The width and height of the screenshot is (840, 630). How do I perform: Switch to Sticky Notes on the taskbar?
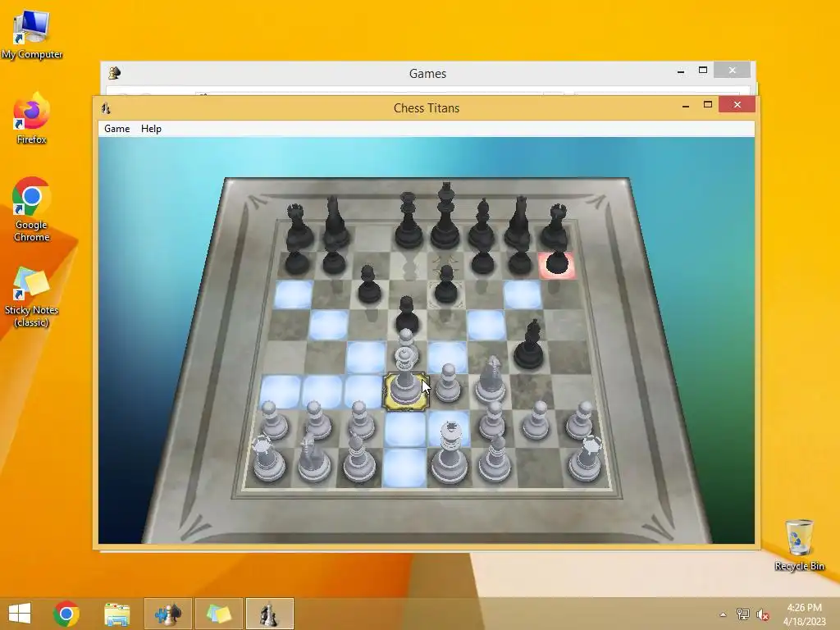coord(218,614)
